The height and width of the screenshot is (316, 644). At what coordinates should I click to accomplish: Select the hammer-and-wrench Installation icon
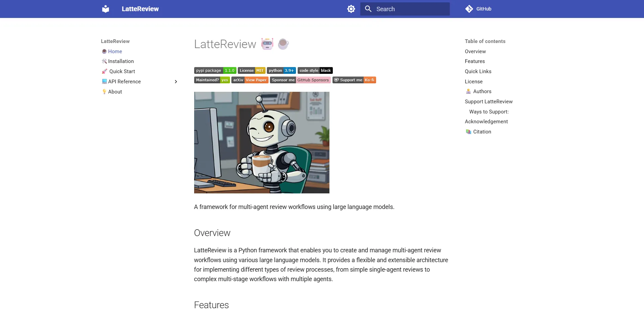tap(104, 61)
